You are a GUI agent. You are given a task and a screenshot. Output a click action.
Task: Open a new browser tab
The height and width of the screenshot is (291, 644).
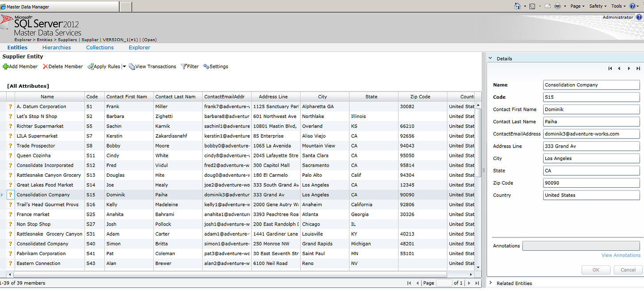click(126, 7)
